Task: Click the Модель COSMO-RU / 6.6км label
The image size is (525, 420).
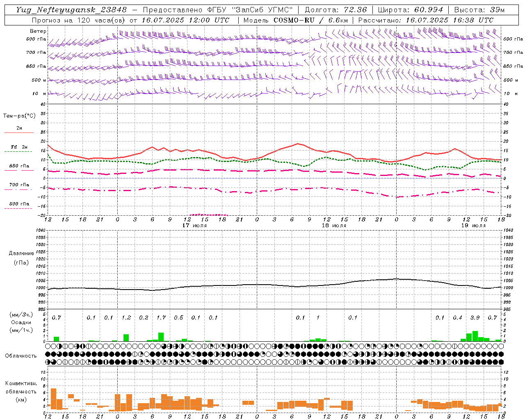Action: [x=295, y=20]
